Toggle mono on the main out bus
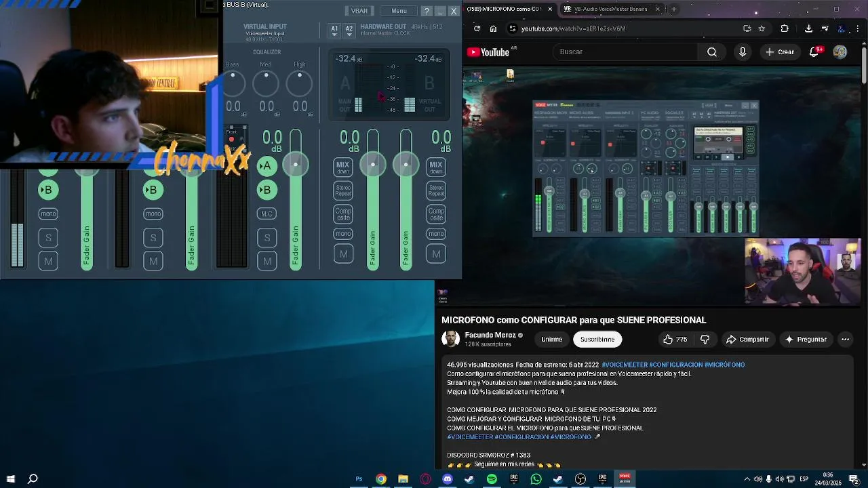This screenshot has height=488, width=868. tap(343, 234)
